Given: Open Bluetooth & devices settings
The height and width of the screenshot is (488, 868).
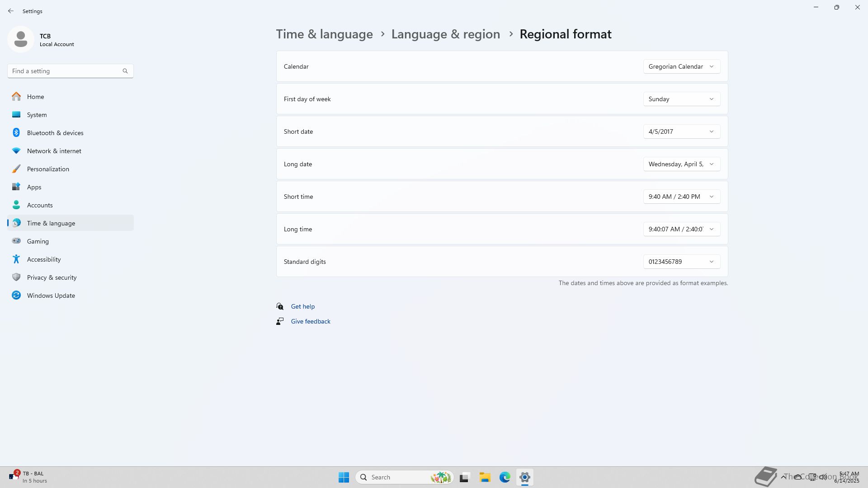Looking at the screenshot, I should coord(55,133).
